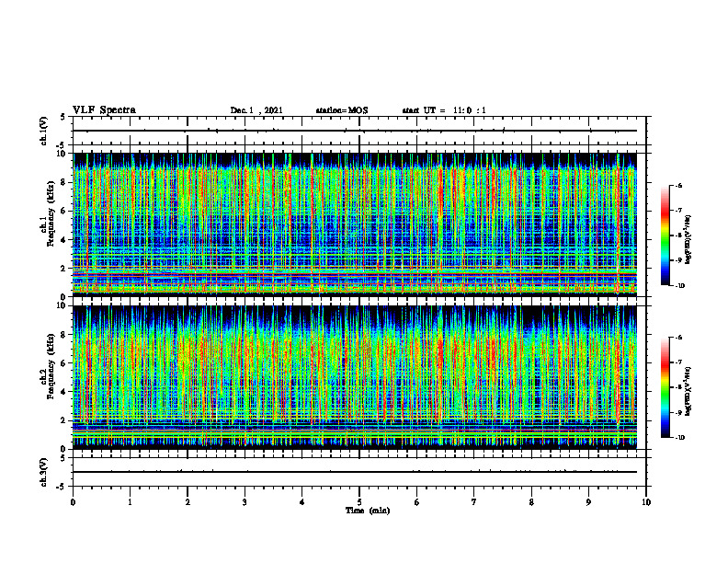
Task: Click the "VLF Spectra" plot title
Action: click(104, 110)
